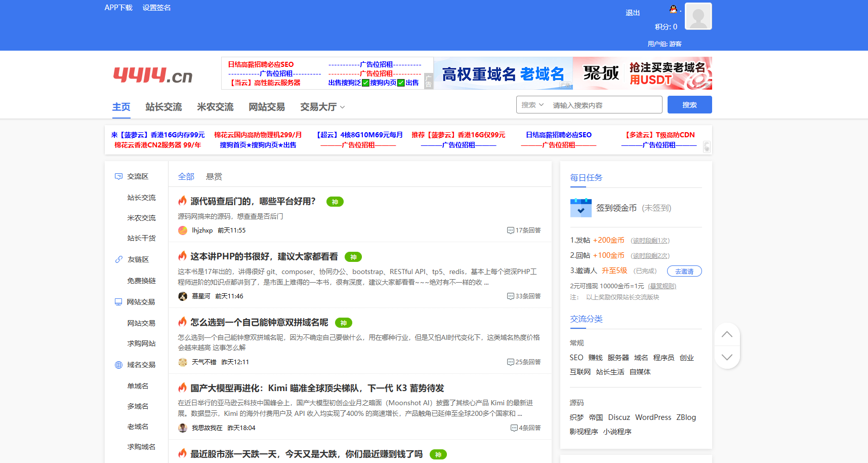This screenshot has height=463, width=868.
Task: Click the 17条回答 reply count
Action: pos(524,230)
